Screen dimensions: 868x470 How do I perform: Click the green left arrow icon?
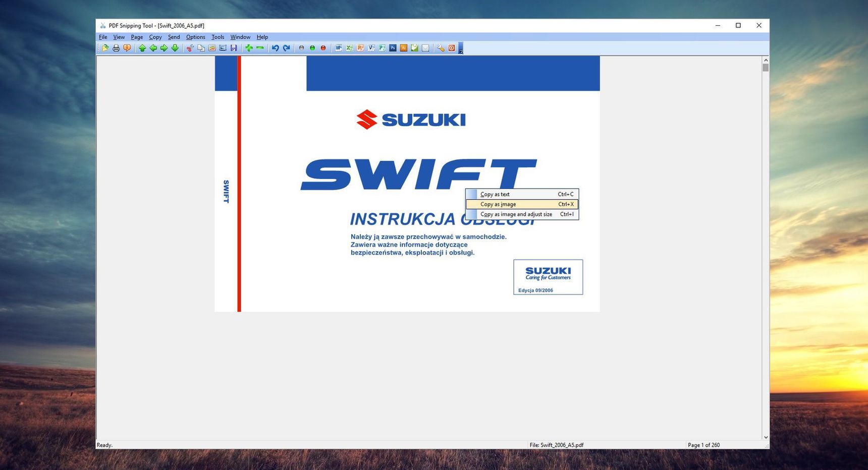(x=153, y=48)
